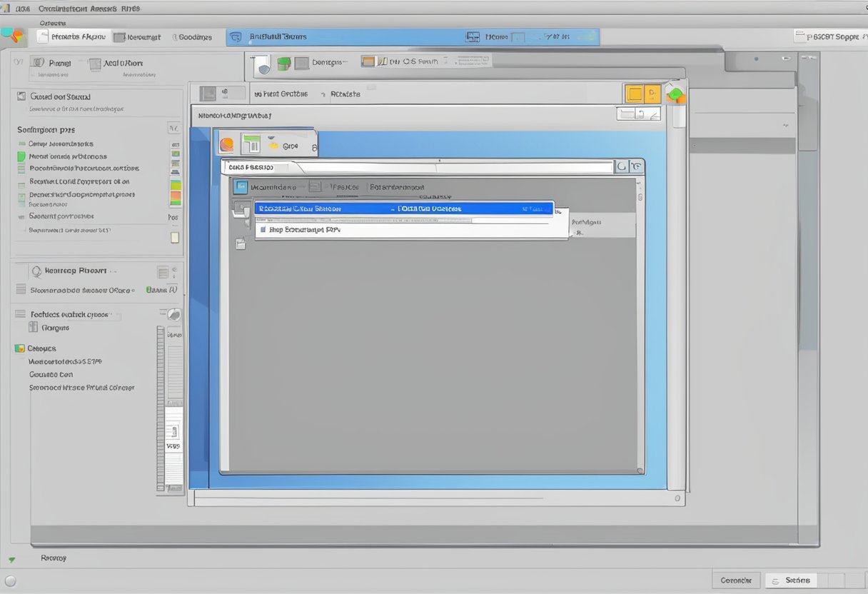This screenshot has height=594, width=868.
Task: Click the green and orange shape icon
Action: (675, 94)
